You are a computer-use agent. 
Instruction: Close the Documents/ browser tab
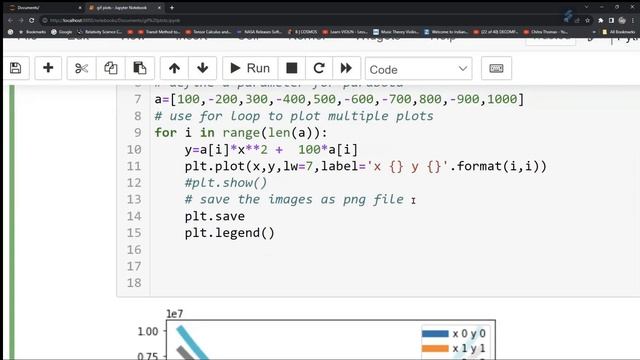[x=80, y=8]
